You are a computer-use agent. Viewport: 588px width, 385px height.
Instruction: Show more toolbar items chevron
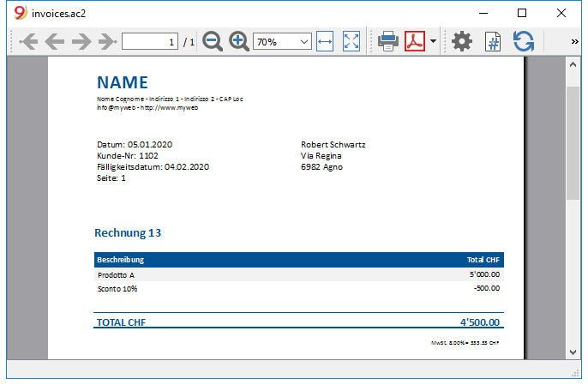[x=575, y=41]
